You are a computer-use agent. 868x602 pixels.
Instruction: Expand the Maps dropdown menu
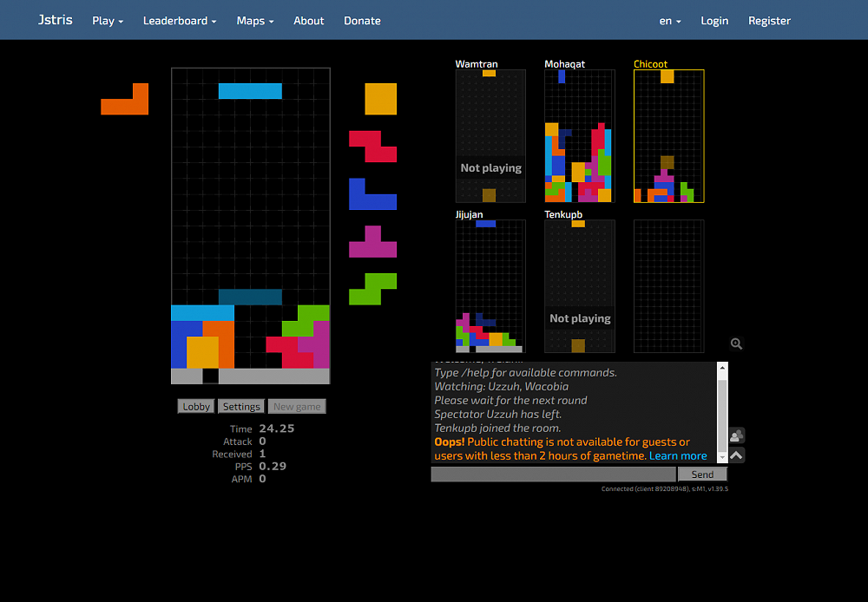[254, 21]
